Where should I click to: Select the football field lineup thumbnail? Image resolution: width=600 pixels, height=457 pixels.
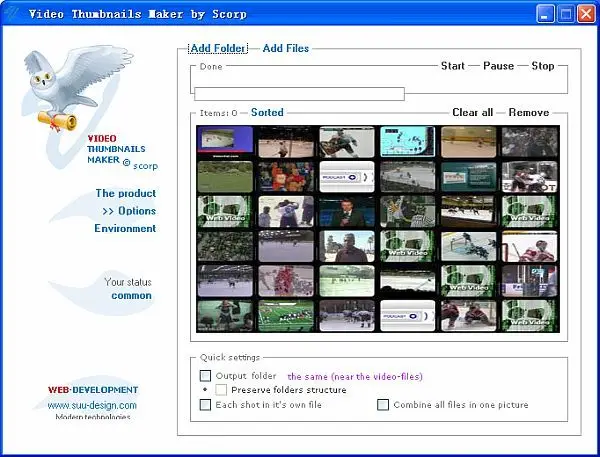[286, 316]
